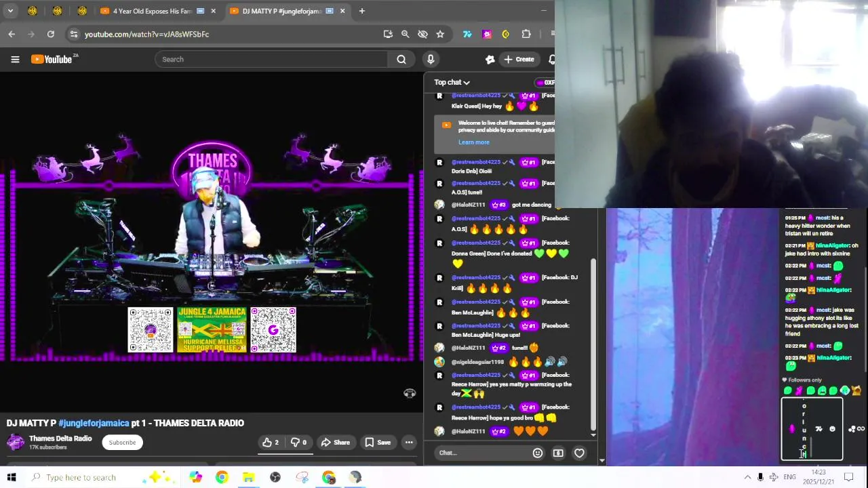The width and height of the screenshot is (868, 488).
Task: Click the Thames Delta Radio channel avatar
Action: coord(16,443)
